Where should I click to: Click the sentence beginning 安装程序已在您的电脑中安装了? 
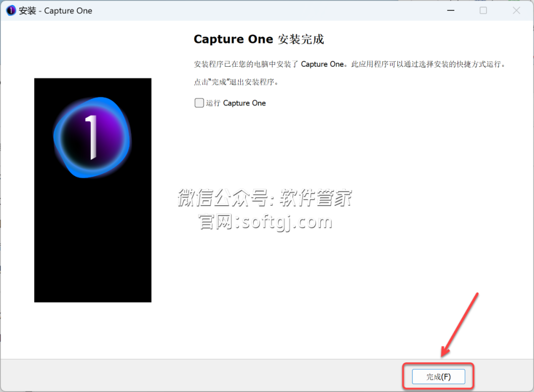(x=350, y=64)
